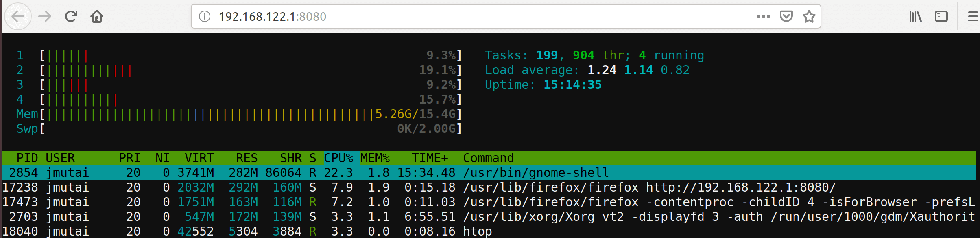Click PID 2703 in the process list
This screenshot has width=980, height=238.
click(24, 217)
